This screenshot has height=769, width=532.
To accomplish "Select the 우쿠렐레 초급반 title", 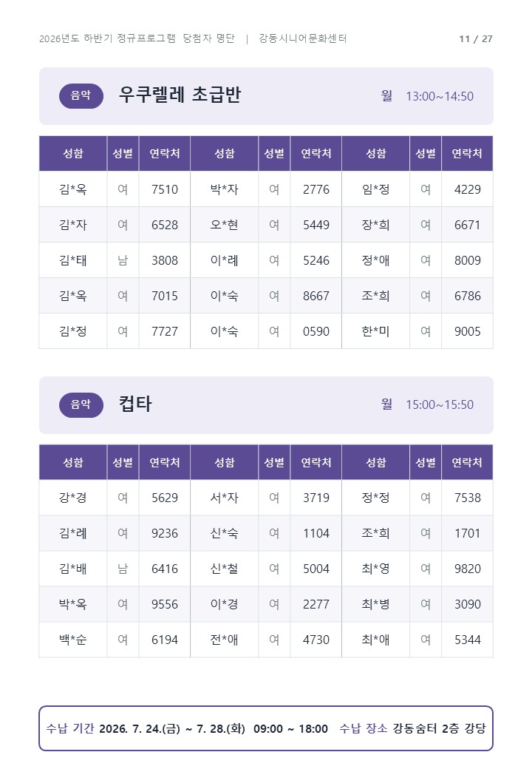I will pos(180,95).
